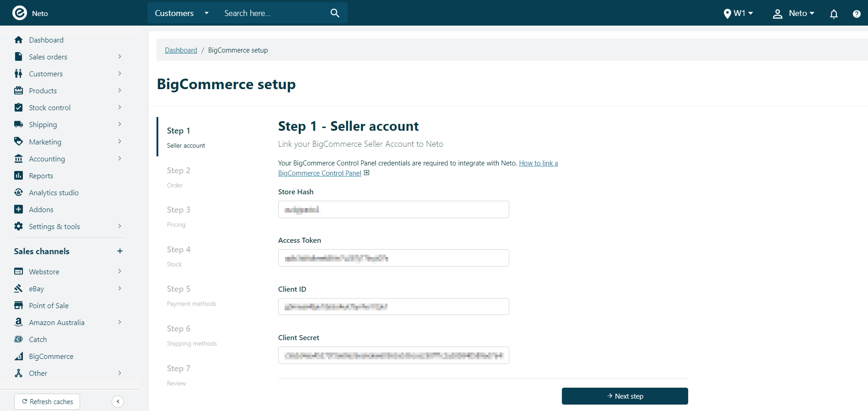Select Step 7 Review tab

pos(179,375)
